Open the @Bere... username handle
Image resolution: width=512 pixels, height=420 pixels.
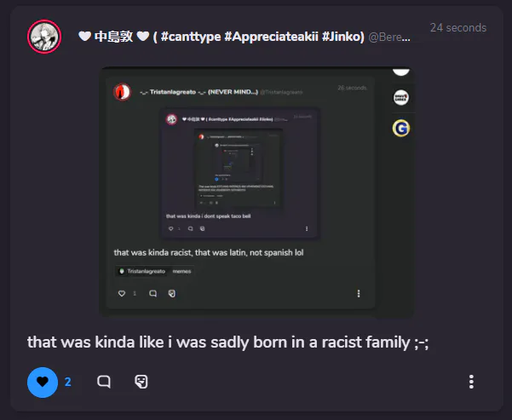389,37
